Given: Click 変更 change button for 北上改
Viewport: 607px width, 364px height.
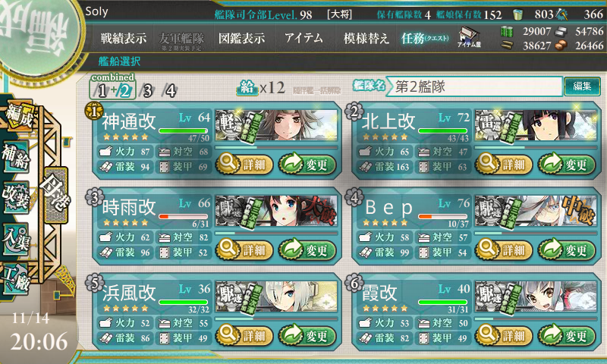Looking at the screenshot, I should tap(566, 165).
